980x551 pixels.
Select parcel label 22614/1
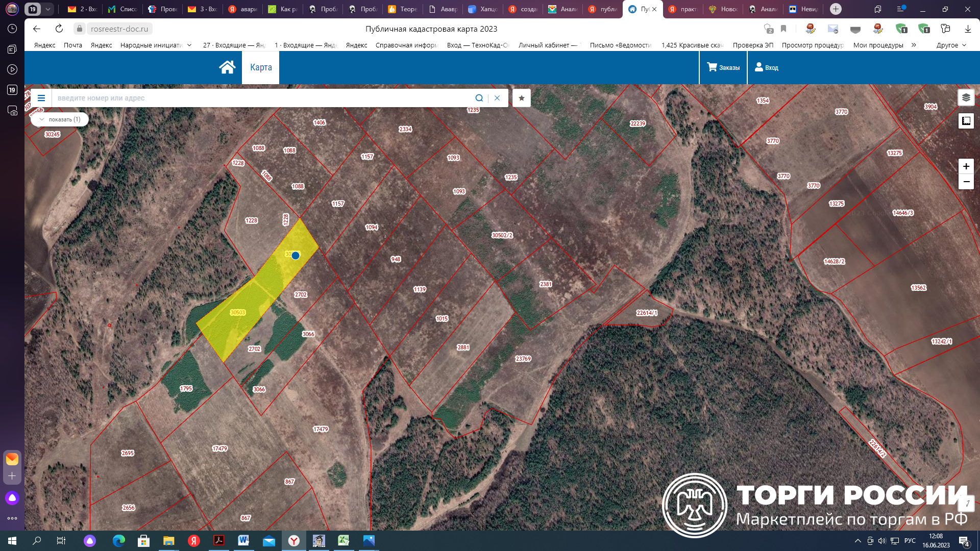[x=647, y=313]
